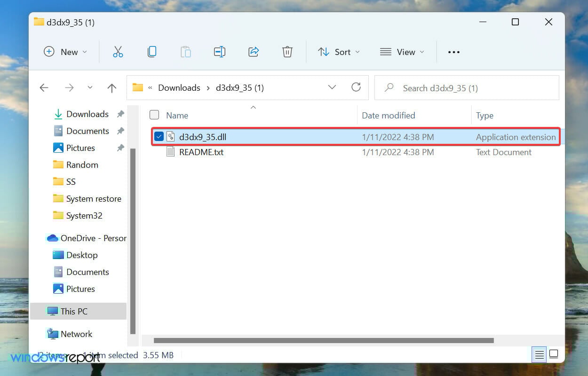Click the This PC monitor icon
This screenshot has height=376, width=588.
52,311
